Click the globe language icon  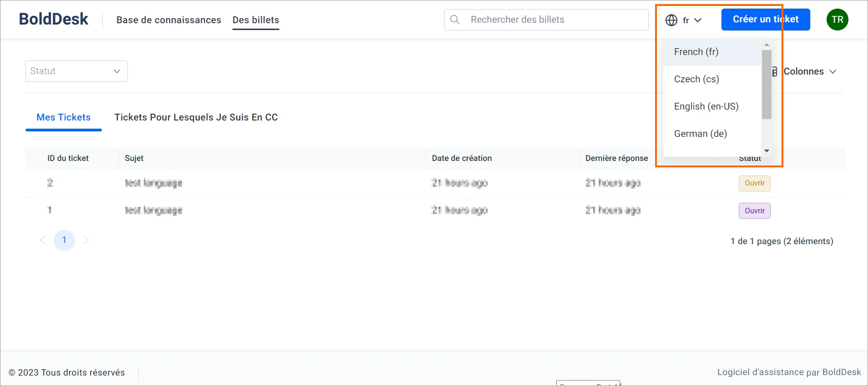[671, 20]
